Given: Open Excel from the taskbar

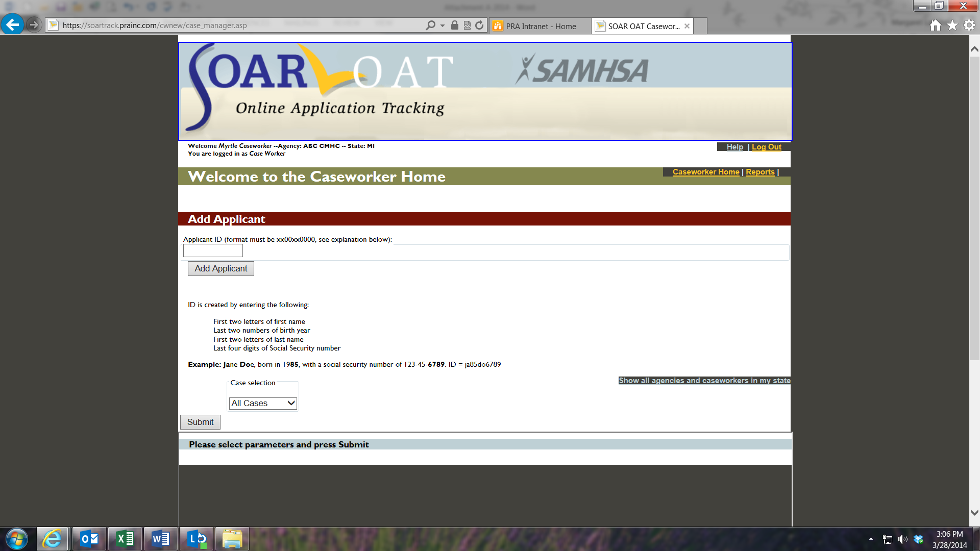Looking at the screenshot, I should pyautogui.click(x=125, y=539).
